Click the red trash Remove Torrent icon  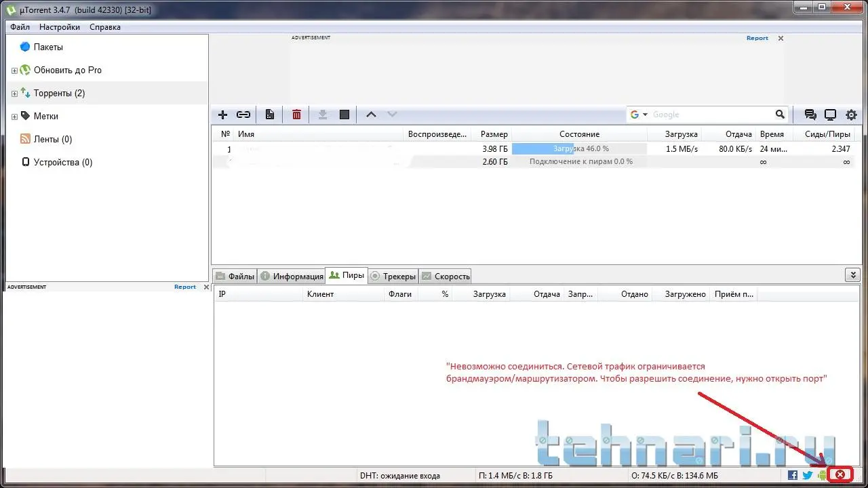coord(296,115)
